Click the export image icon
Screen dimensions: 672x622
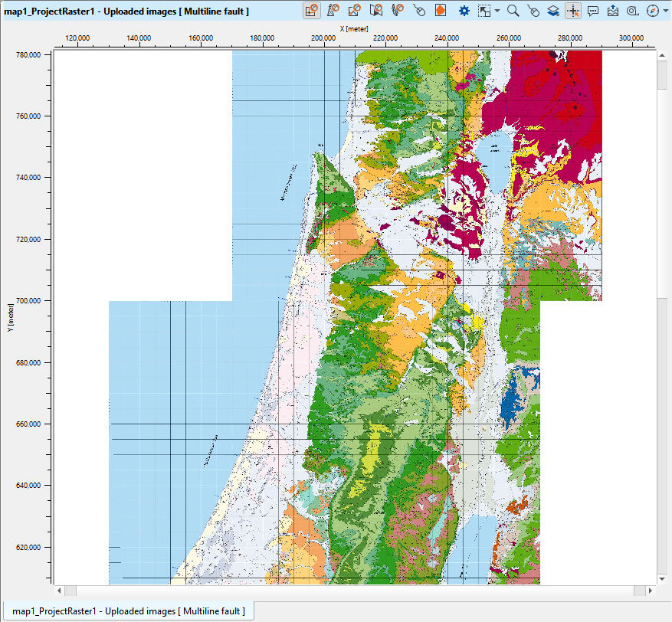[x=613, y=11]
